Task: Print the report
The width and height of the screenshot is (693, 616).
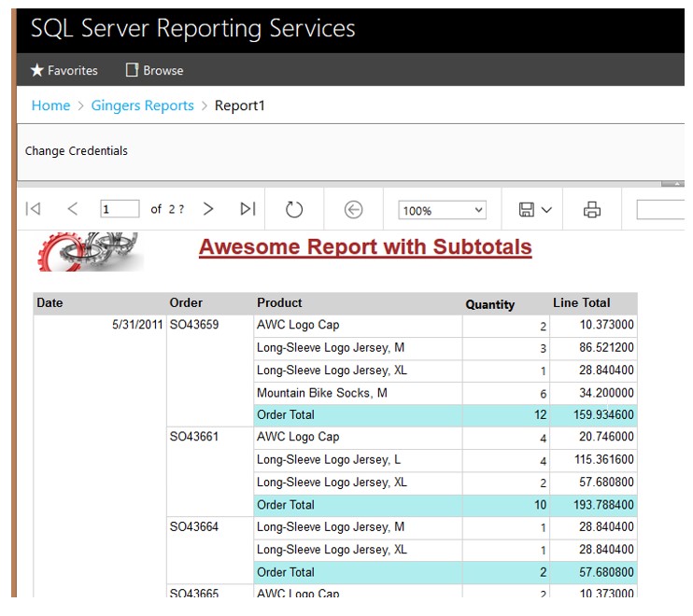Action: 591,210
